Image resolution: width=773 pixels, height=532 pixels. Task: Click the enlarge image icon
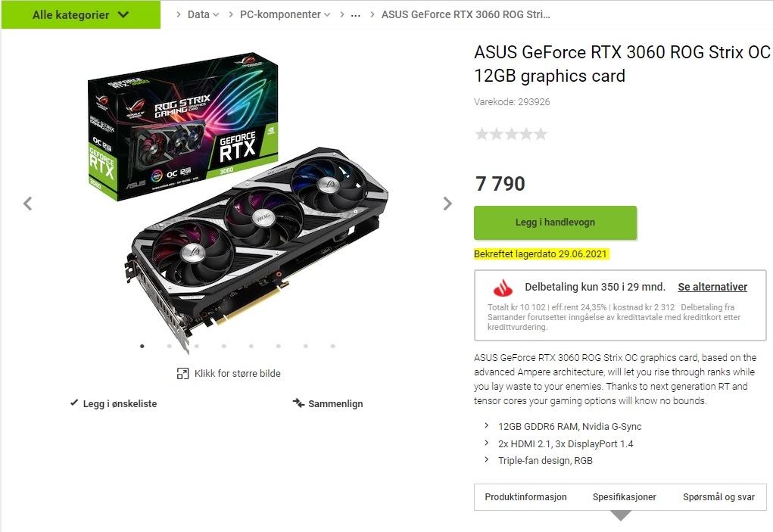click(182, 373)
